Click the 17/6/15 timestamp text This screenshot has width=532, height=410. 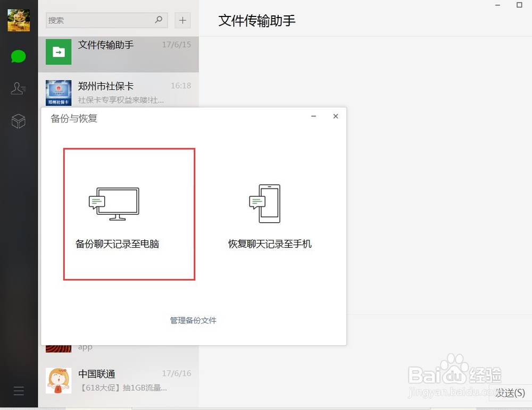177,45
